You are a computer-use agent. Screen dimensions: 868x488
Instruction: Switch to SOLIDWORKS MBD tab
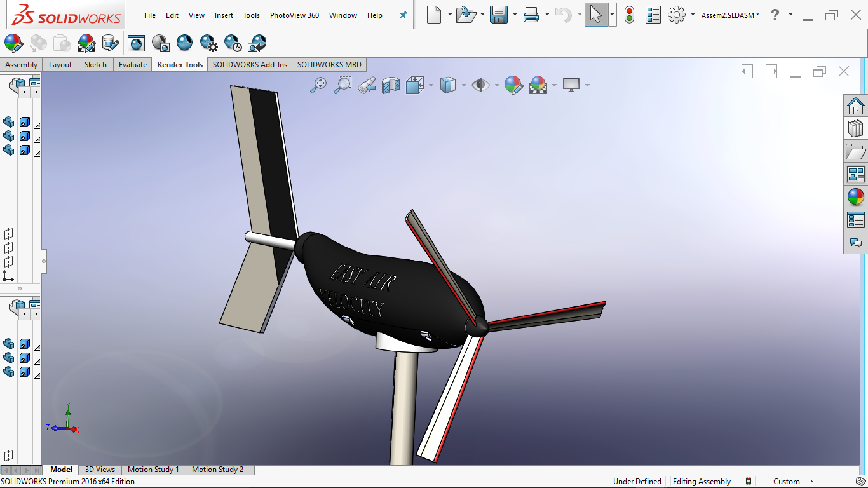coord(329,65)
